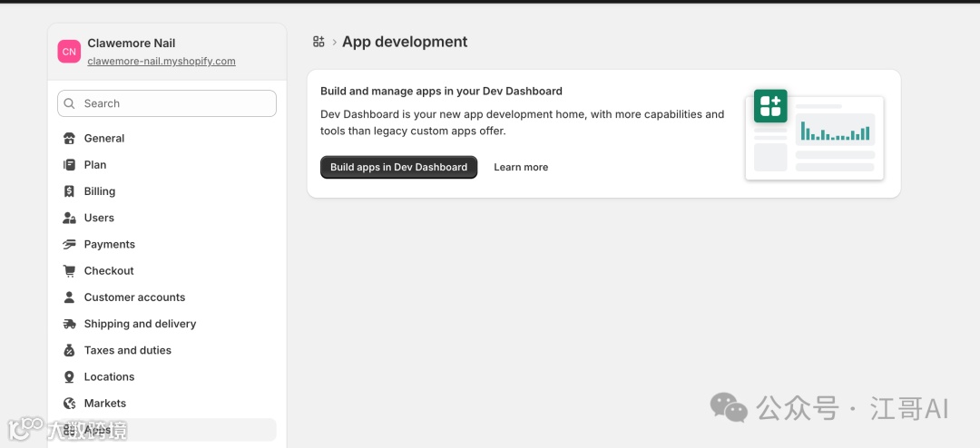
Task: Open Shipping and delivery settings
Action: click(167, 324)
